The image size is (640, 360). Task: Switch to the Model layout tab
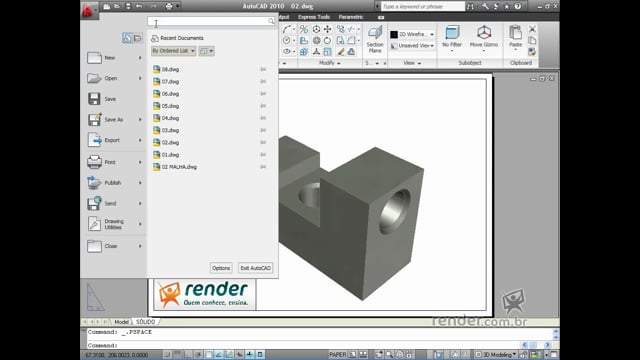121,322
